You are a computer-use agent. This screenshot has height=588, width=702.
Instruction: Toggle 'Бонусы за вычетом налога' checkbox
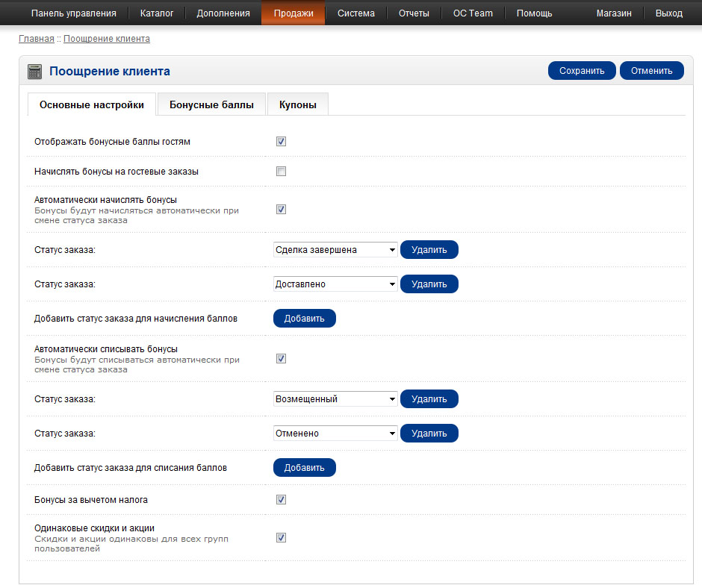pos(282,500)
